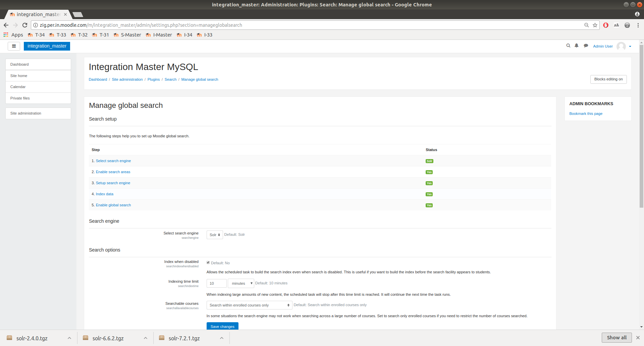Open the Apps grid in bookmarks bar

[13, 35]
